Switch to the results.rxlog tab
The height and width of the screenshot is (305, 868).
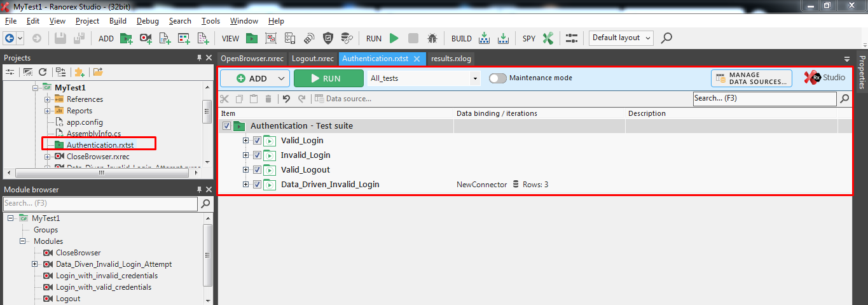(451, 59)
